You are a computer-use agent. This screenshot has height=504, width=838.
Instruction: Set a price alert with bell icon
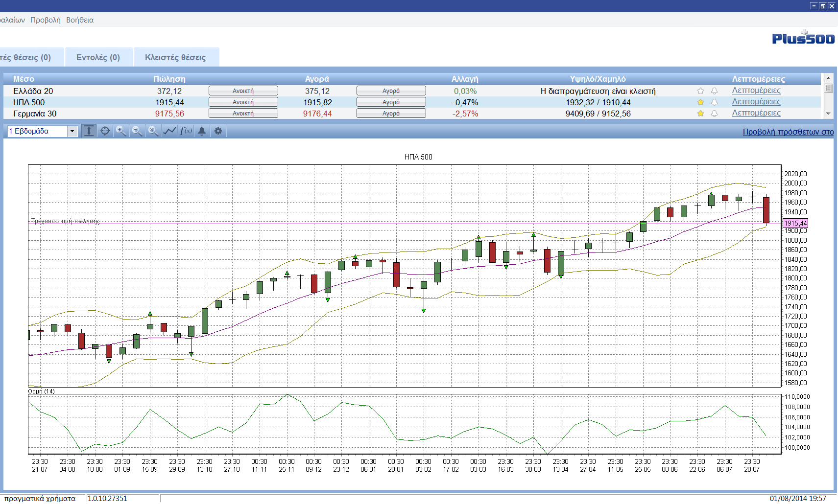pos(202,131)
